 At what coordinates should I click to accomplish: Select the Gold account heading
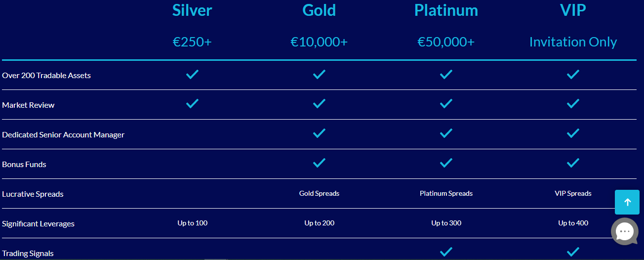[x=319, y=10]
